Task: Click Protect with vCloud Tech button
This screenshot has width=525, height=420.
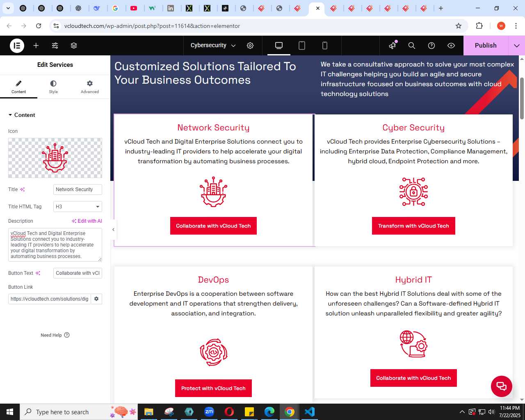Action: tap(213, 388)
